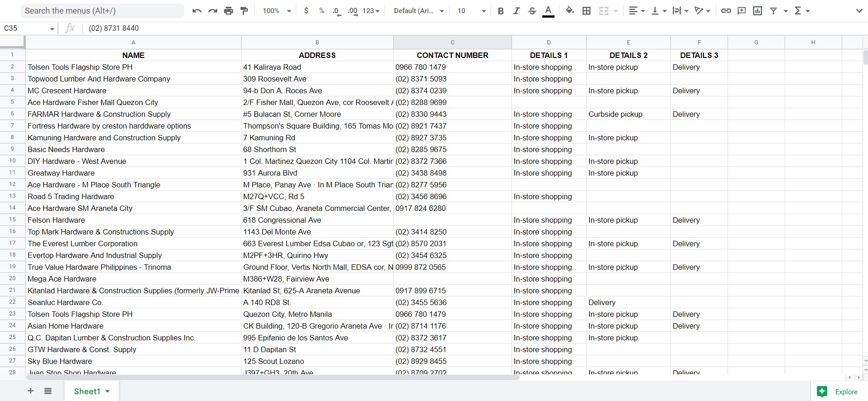This screenshot has height=401, width=868.
Task: Click the select-all corner box
Action: click(12, 42)
